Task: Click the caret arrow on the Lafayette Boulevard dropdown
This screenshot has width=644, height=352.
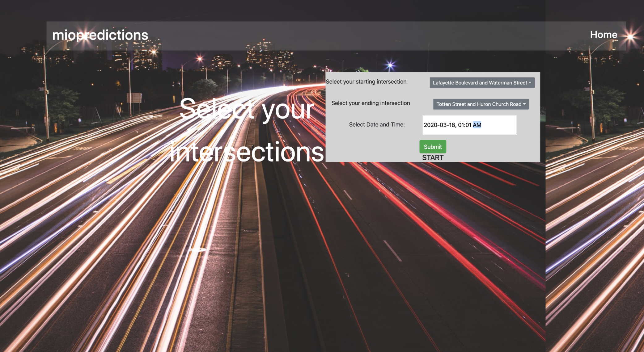Action: pos(530,82)
